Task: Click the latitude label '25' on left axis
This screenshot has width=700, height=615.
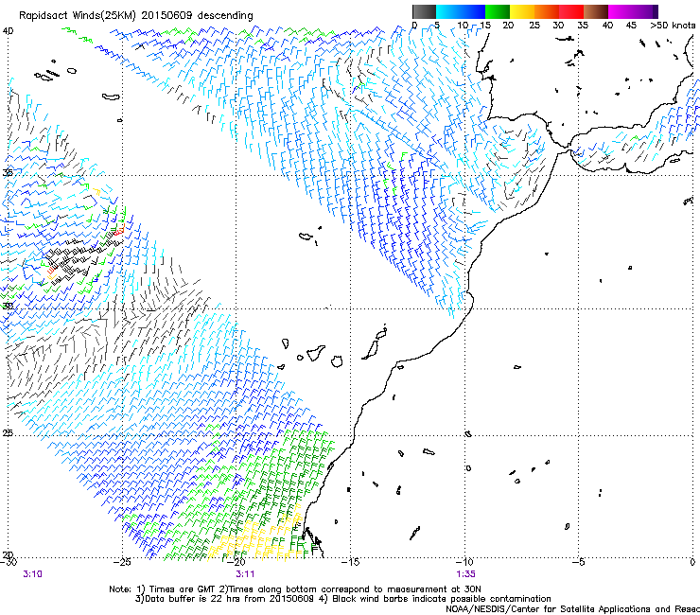Action: (8, 432)
